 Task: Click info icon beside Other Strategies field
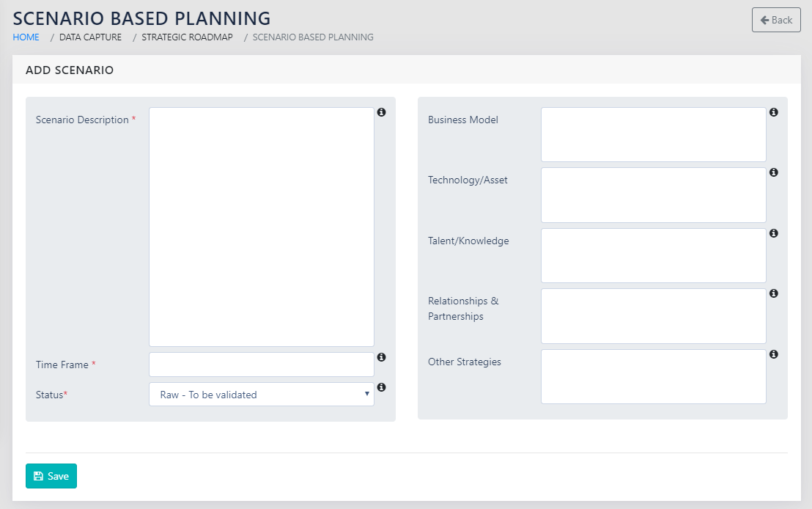(774, 354)
